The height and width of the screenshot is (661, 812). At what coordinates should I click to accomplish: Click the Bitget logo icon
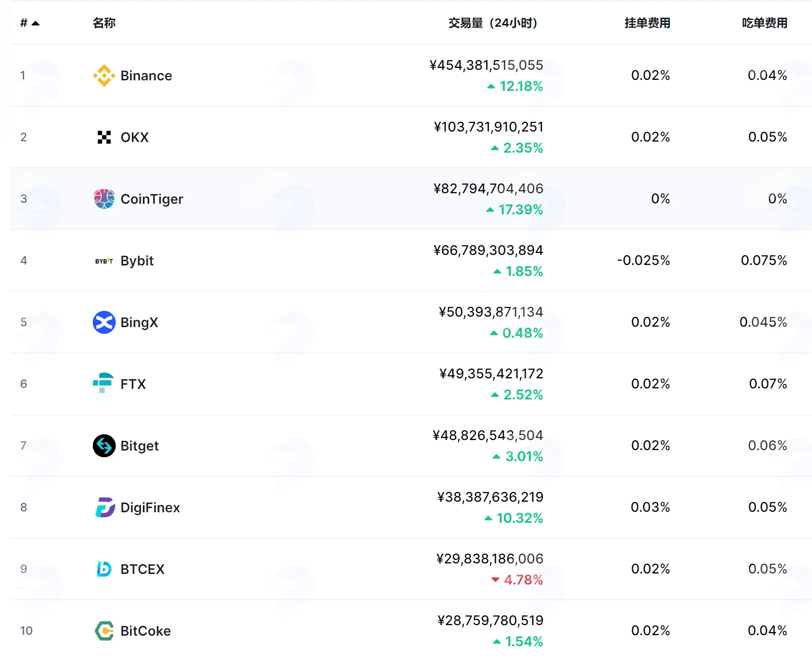tap(104, 446)
